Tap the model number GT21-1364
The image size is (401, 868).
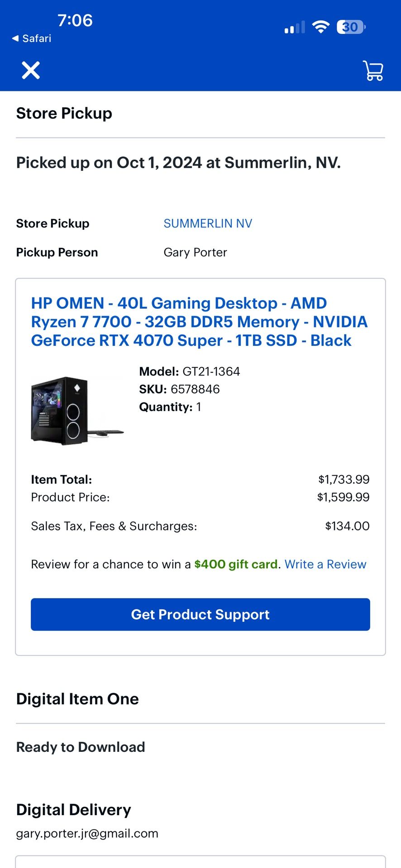coord(211,372)
